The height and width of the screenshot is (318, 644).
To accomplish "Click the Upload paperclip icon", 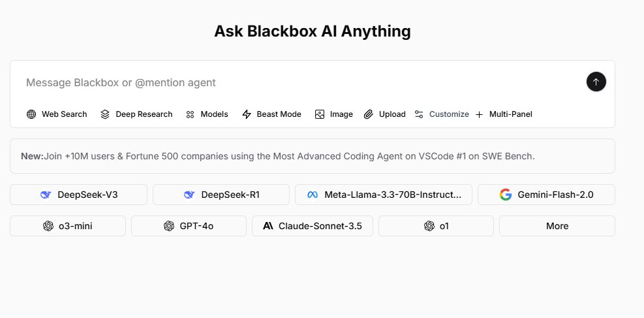I will (x=369, y=114).
